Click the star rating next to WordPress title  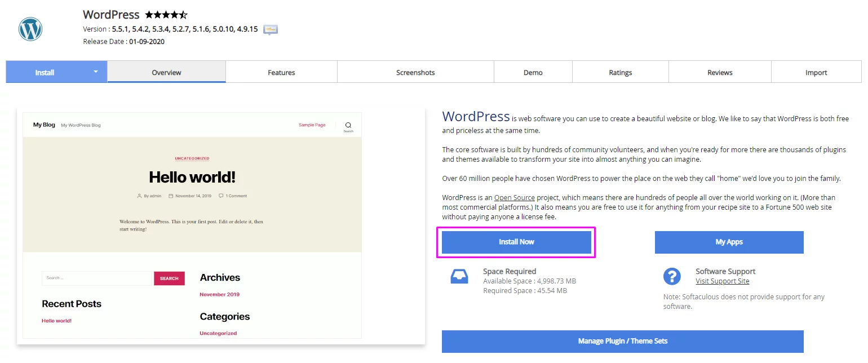point(166,15)
